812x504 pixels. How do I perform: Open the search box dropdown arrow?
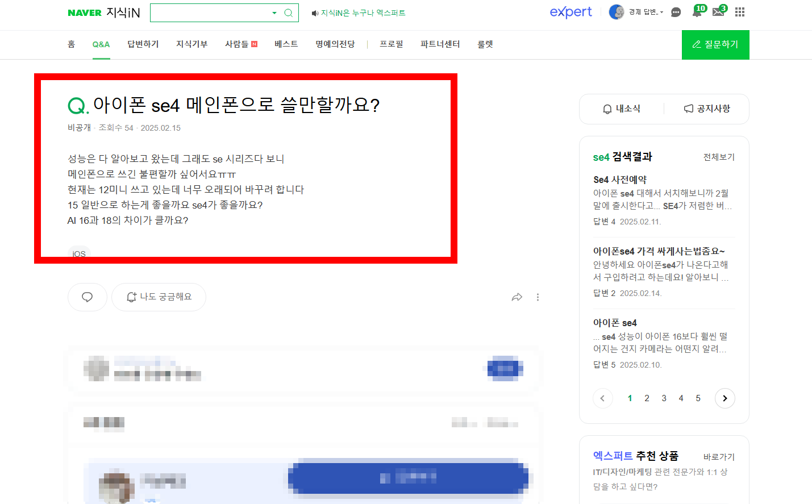point(274,13)
